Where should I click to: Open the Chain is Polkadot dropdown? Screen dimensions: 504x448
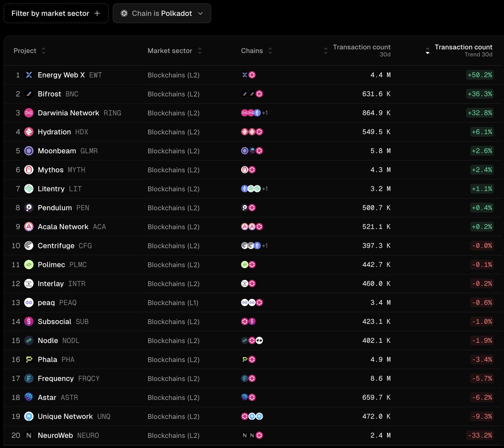point(162,13)
